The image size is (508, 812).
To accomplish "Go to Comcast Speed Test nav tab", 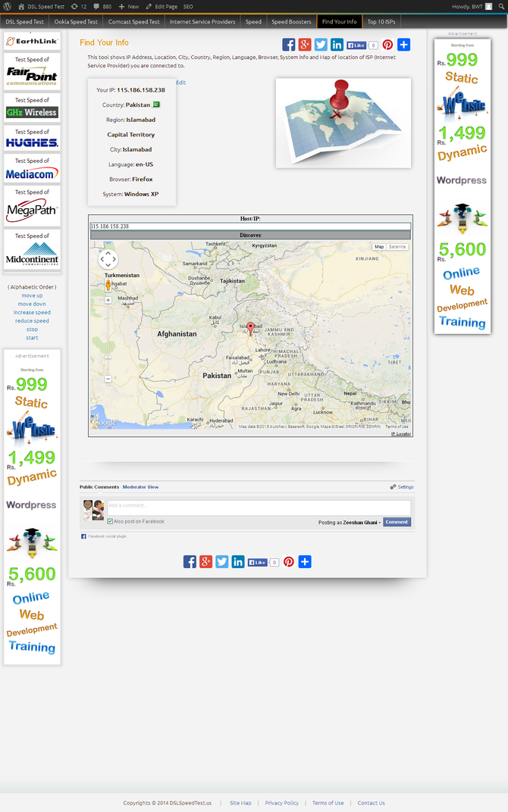I will pyautogui.click(x=133, y=22).
